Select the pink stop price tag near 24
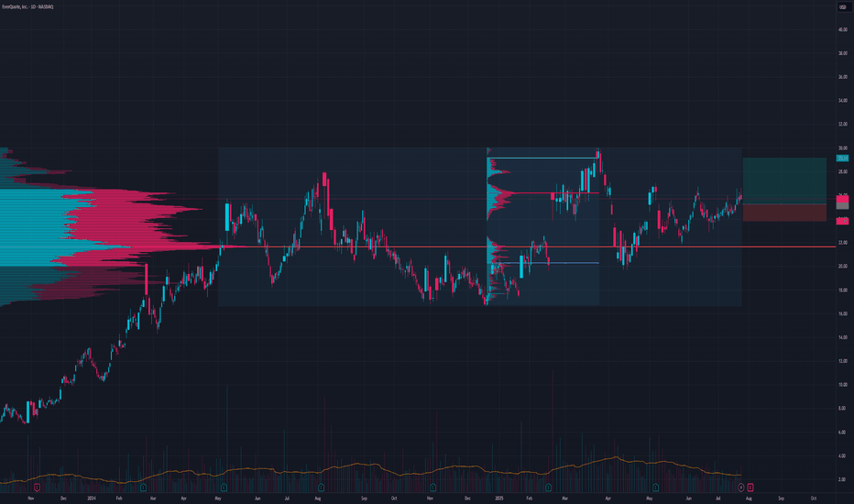Screen dimensions: 854x504 click(x=843, y=221)
